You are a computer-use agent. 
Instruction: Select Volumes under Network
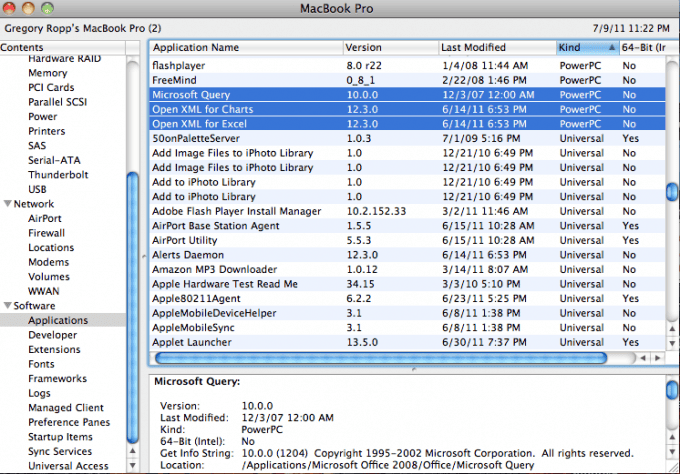tap(49, 276)
